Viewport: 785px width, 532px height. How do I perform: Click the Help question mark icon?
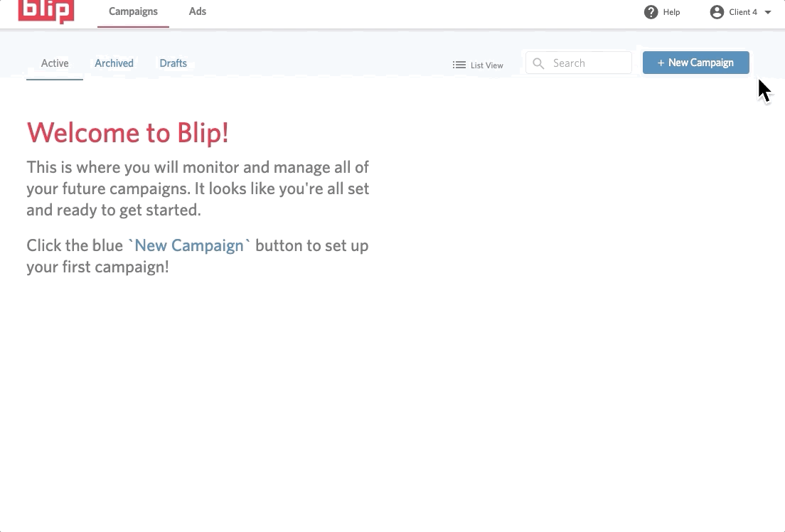651,12
